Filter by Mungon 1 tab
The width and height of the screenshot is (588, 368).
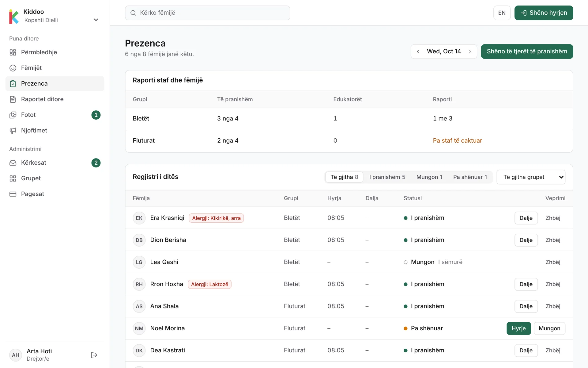click(x=429, y=177)
